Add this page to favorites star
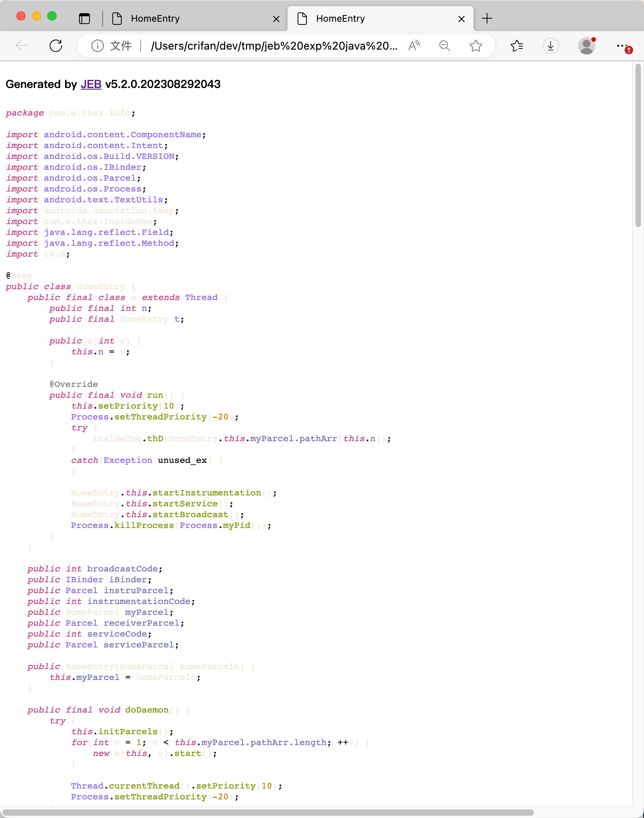Screen dimensions: 644x818 pyautogui.click(x=475, y=46)
